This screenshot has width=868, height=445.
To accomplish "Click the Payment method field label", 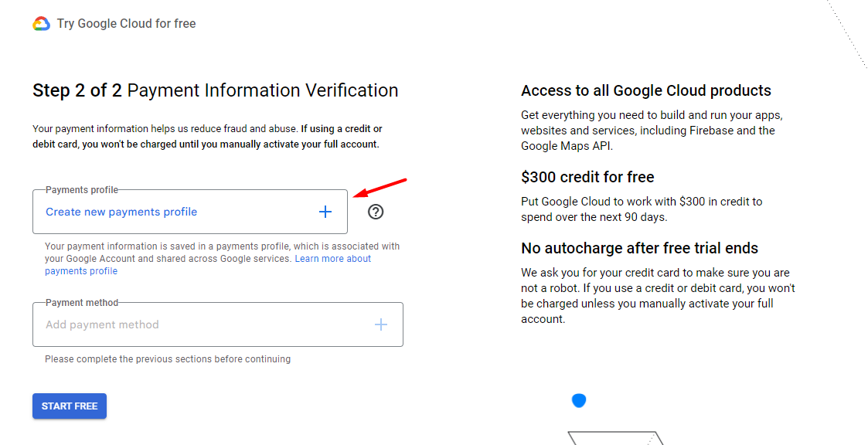I will [82, 303].
